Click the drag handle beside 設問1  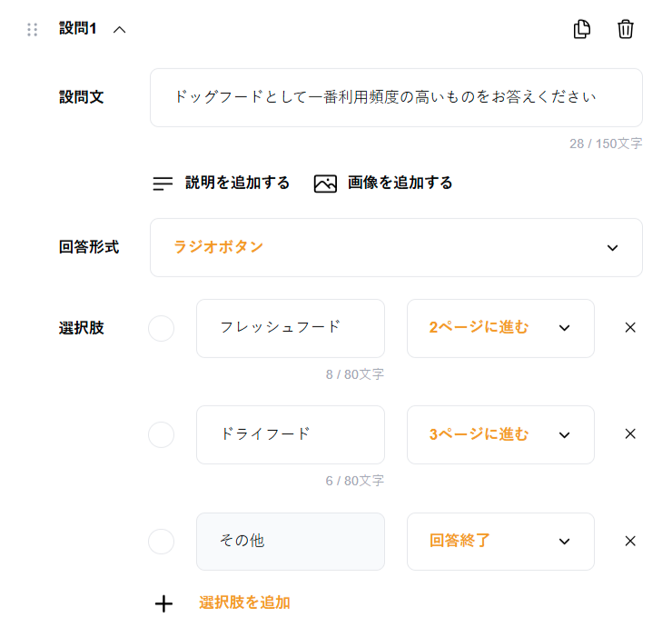click(33, 29)
